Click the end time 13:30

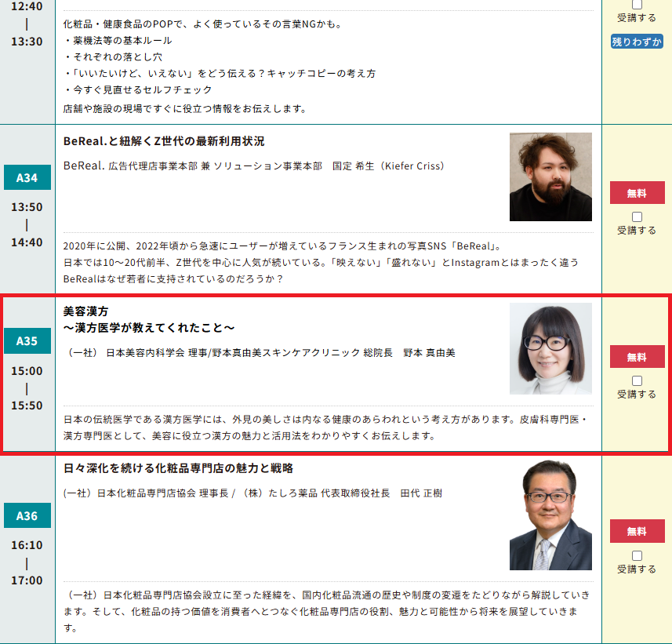pos(27,42)
